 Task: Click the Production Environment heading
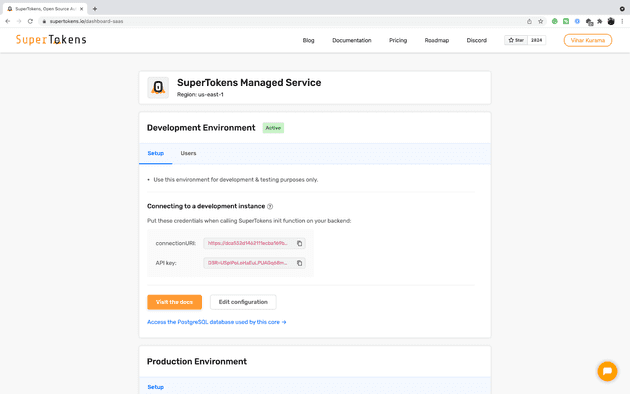(x=197, y=361)
